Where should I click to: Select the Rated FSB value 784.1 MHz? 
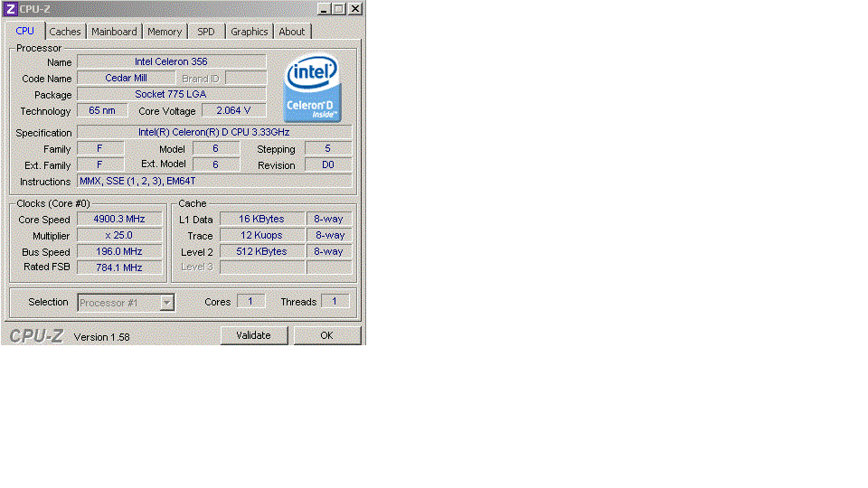tap(119, 267)
